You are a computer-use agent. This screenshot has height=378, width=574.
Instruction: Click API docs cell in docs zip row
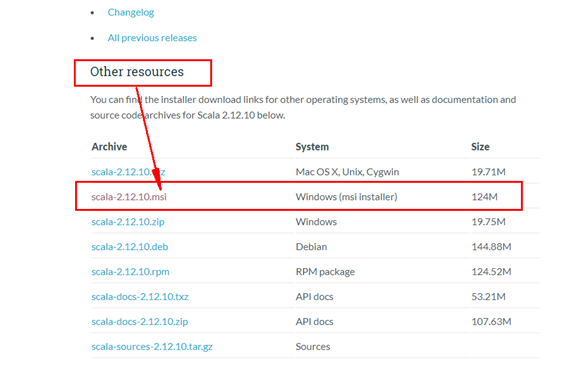(x=314, y=321)
